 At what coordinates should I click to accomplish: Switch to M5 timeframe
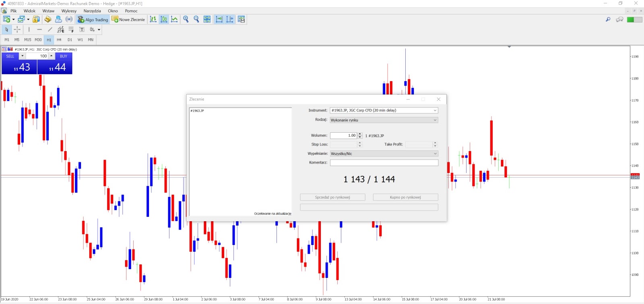point(17,40)
